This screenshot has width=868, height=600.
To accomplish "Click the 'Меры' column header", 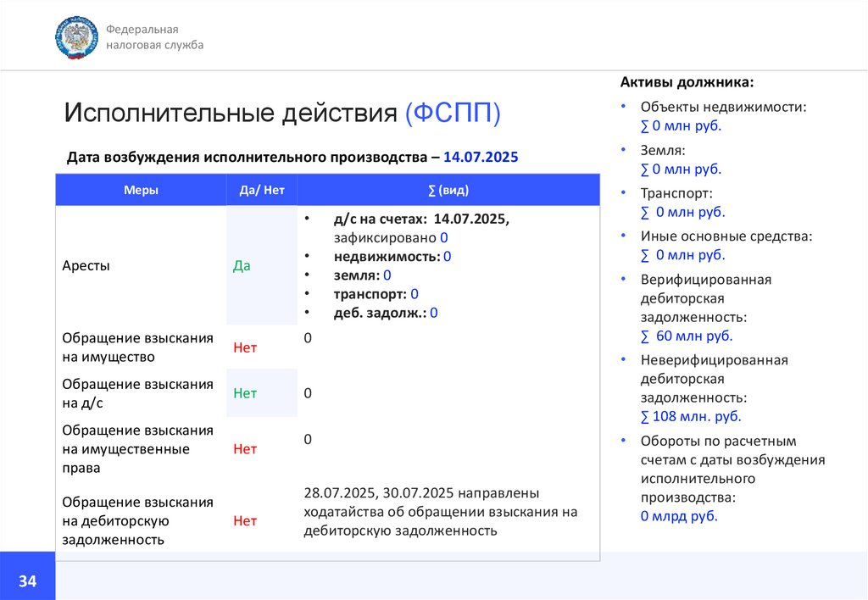I will click(x=141, y=190).
